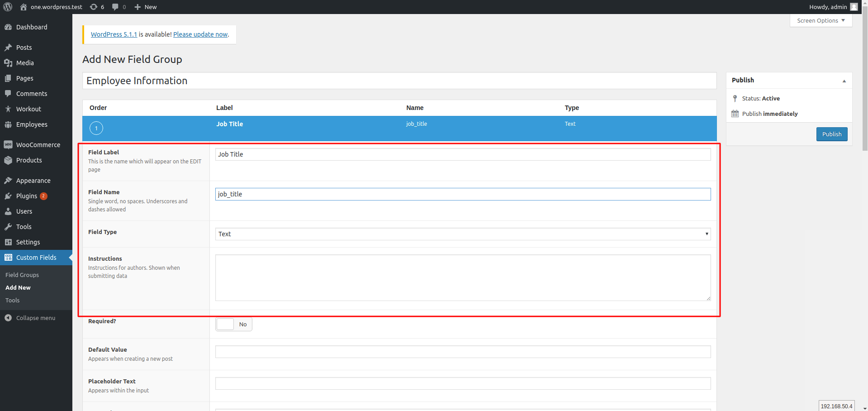Expand the Screen Options panel
868x411 pixels.
tap(821, 20)
